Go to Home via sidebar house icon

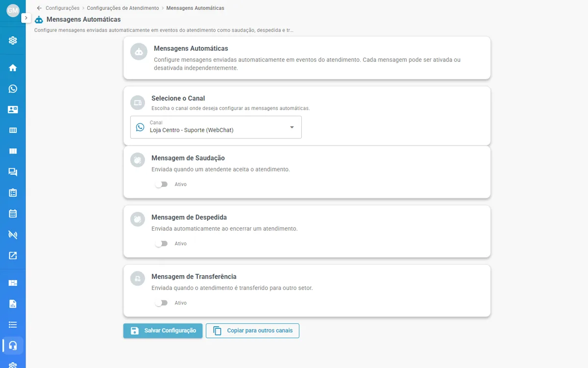point(13,68)
